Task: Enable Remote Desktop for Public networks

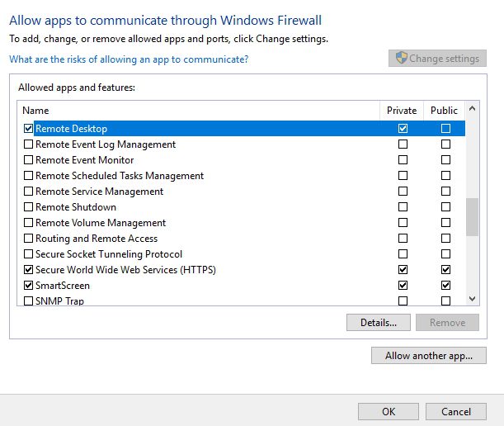Action: (445, 129)
